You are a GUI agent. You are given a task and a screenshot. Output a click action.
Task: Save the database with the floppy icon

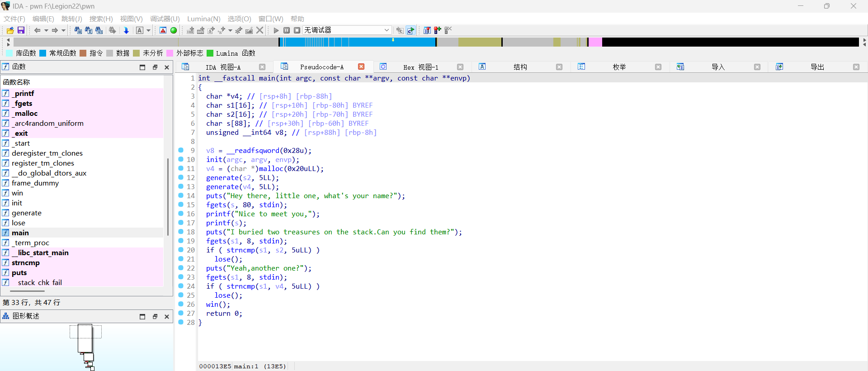click(21, 30)
